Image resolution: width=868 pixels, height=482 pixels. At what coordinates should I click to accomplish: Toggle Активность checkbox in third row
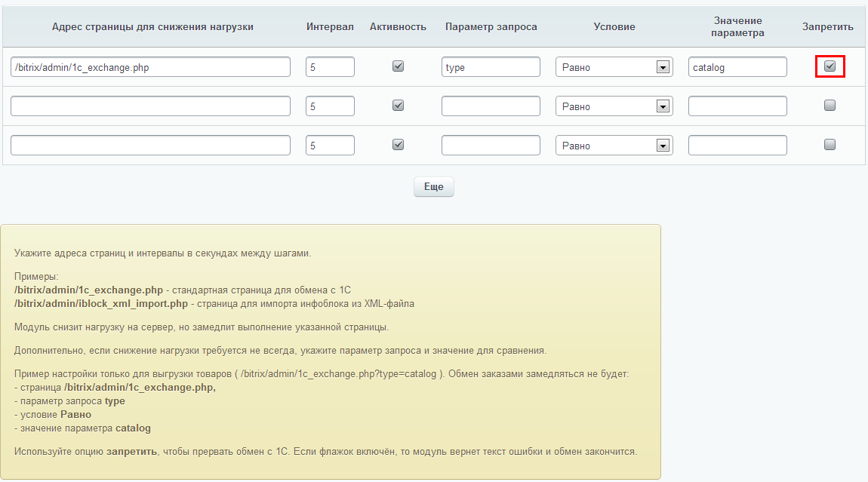pos(398,145)
